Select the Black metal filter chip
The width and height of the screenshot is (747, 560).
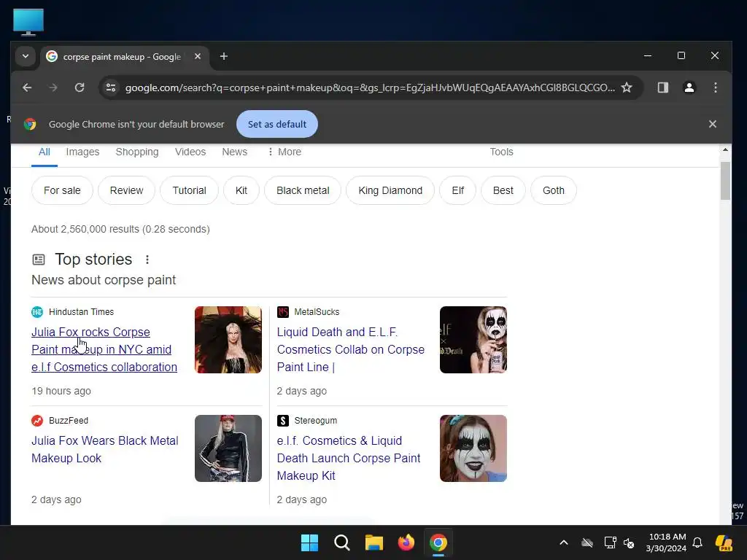[x=303, y=190]
